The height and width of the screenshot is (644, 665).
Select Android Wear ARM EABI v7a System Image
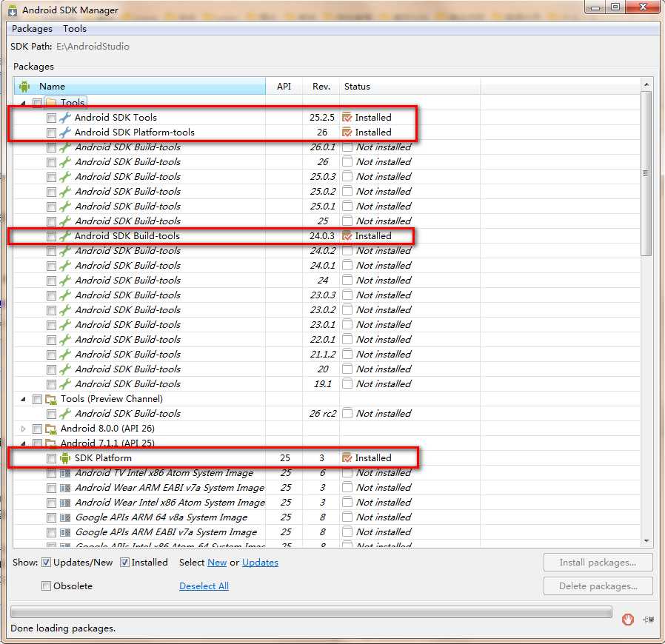(x=327, y=488)
